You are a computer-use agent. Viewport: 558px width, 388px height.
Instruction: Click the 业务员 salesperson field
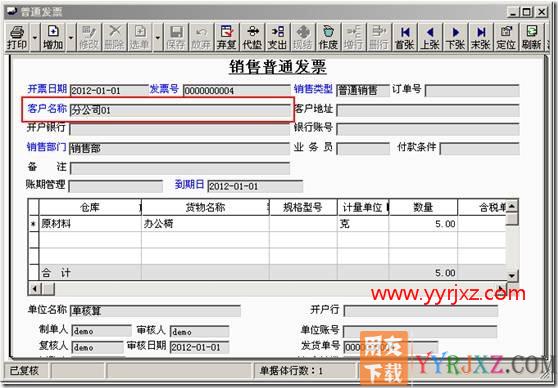[363, 149]
